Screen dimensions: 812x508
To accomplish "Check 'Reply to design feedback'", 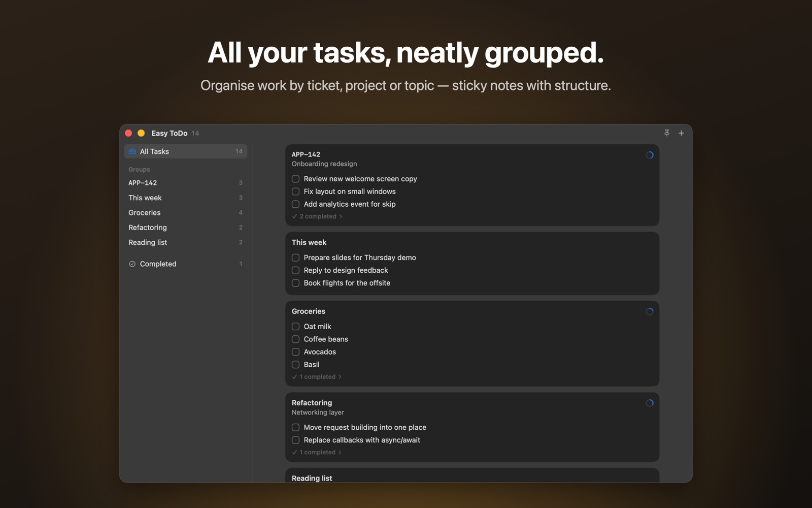I will pos(296,270).
